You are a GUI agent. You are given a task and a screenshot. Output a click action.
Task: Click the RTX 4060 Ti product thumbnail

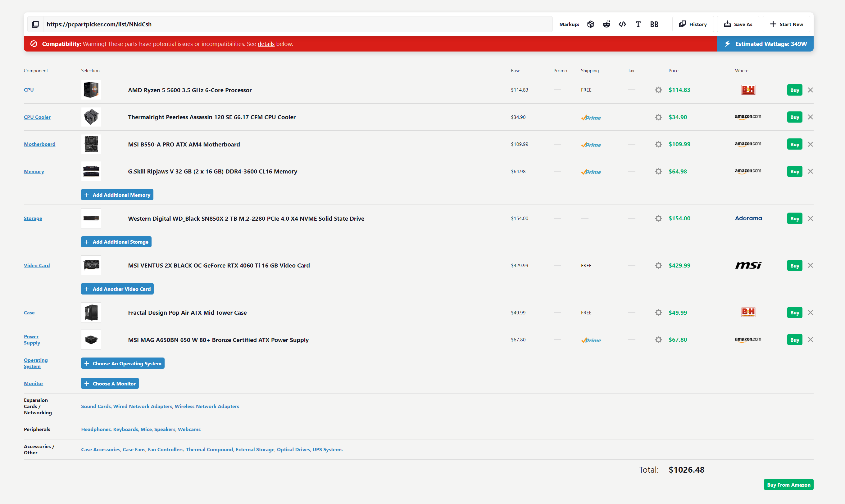91,266
